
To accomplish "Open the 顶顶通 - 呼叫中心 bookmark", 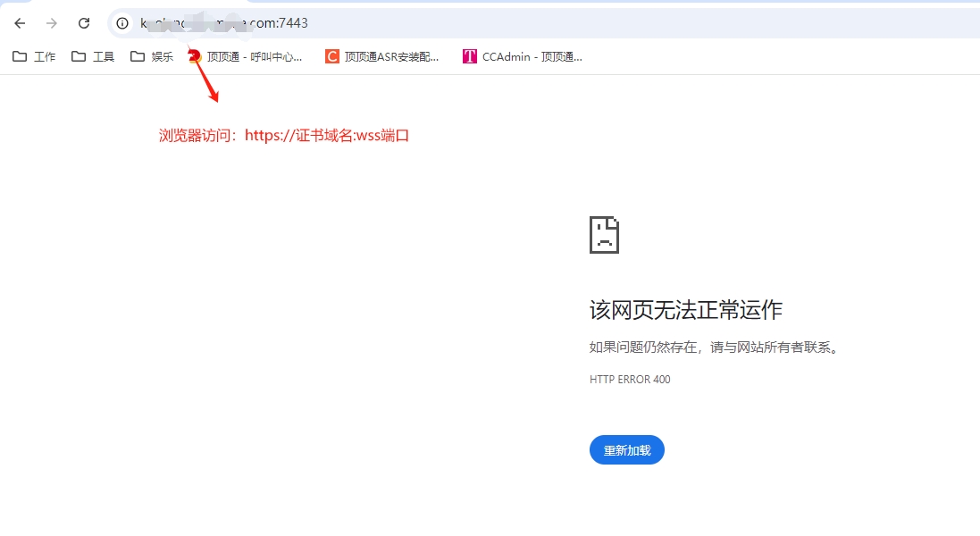I will coord(253,55).
